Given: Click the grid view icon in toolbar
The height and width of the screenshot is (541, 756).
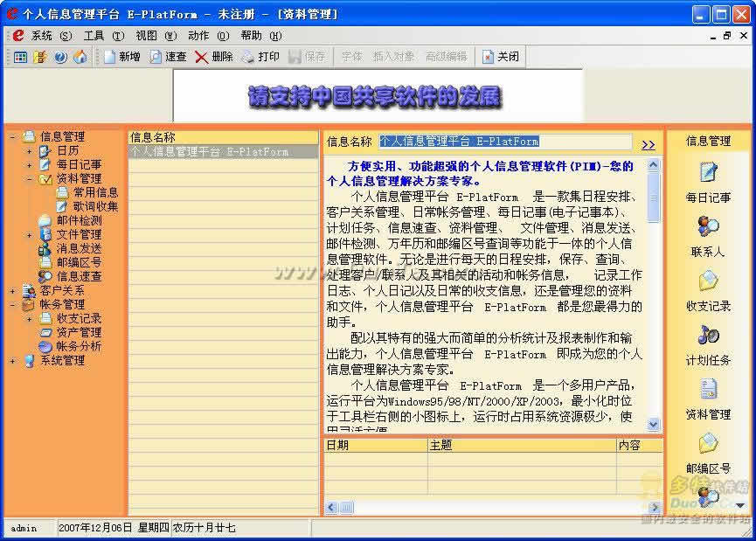Looking at the screenshot, I should (x=20, y=57).
